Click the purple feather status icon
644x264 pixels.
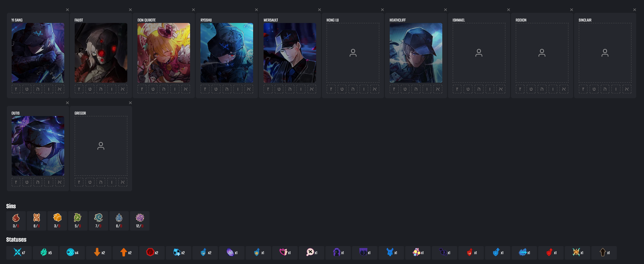[x=230, y=252]
